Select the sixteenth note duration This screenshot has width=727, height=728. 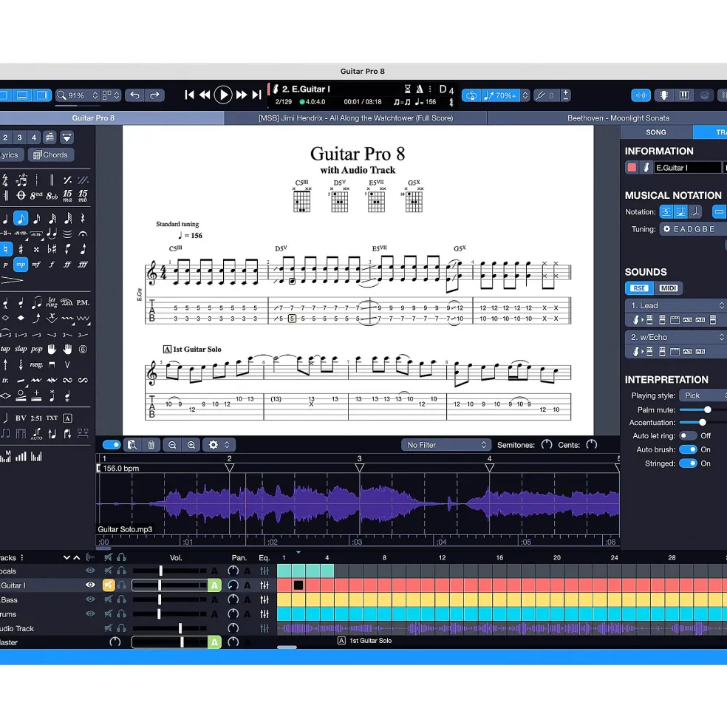36,218
